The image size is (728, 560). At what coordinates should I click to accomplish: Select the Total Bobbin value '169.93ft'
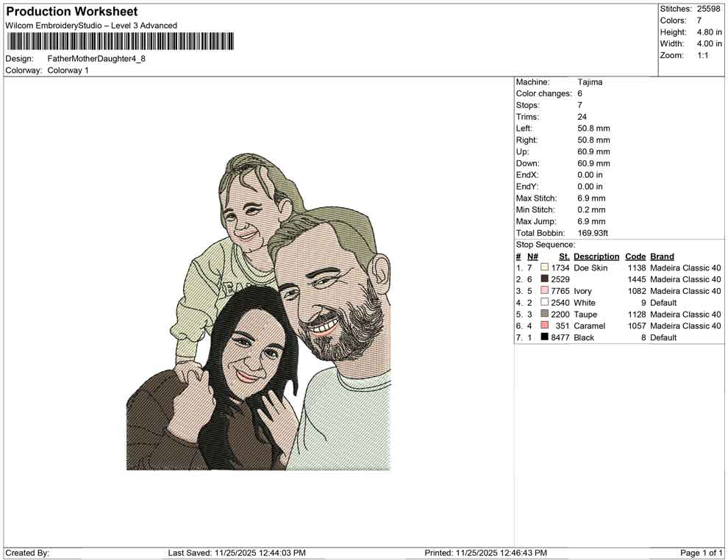pos(593,233)
